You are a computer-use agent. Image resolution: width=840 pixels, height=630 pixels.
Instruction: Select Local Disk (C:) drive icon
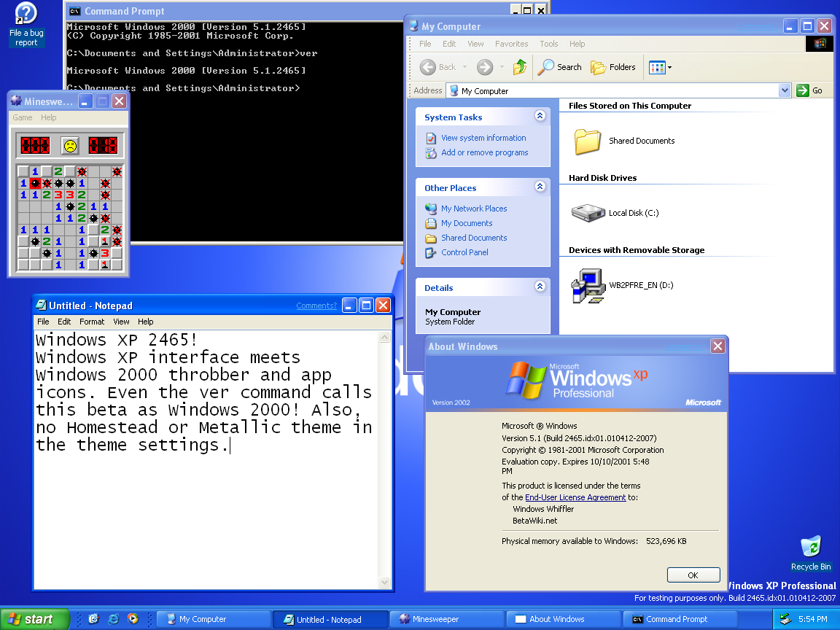(x=588, y=213)
